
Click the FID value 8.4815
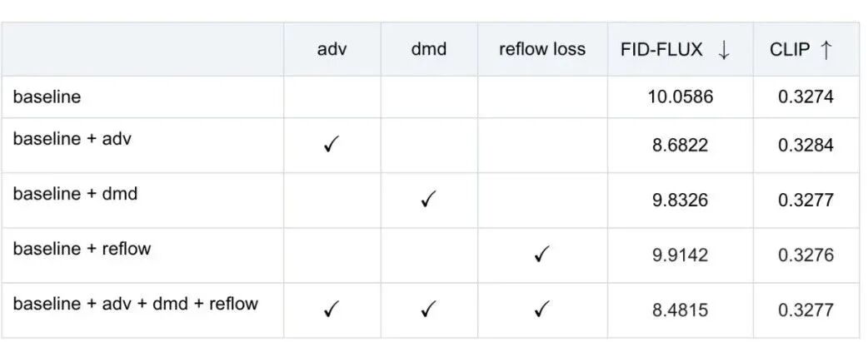point(681,310)
